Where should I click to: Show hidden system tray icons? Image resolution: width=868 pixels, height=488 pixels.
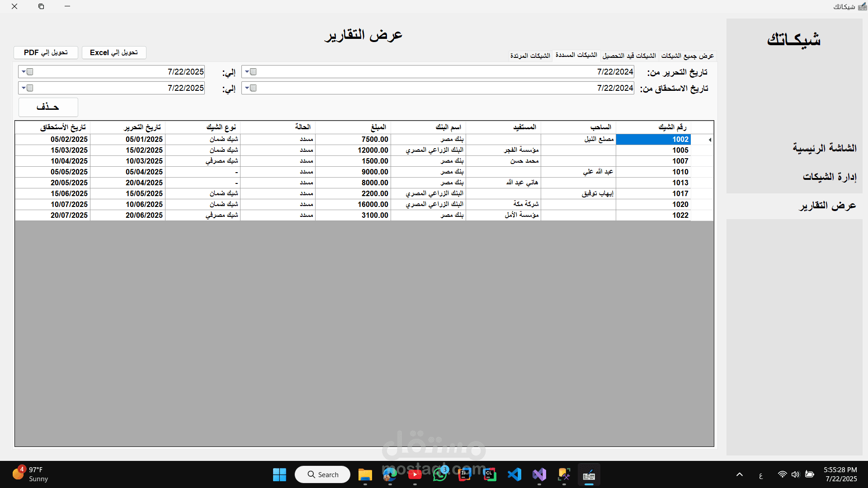(x=740, y=474)
